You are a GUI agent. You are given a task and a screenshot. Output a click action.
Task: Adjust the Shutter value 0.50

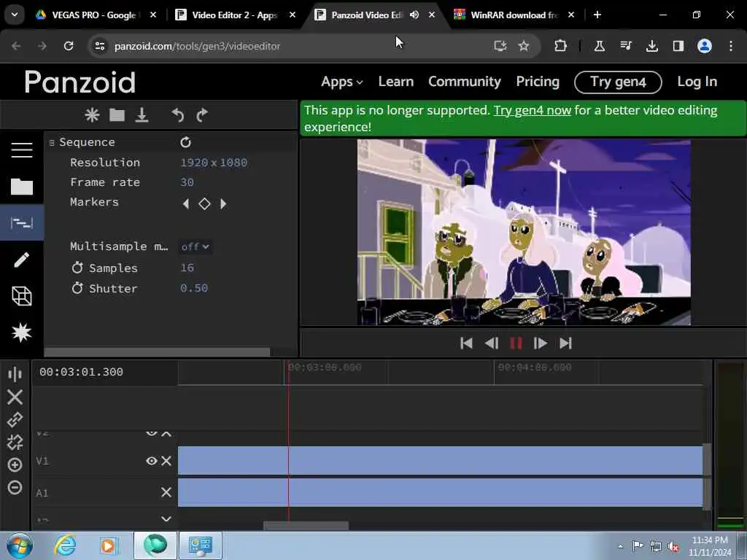point(194,288)
